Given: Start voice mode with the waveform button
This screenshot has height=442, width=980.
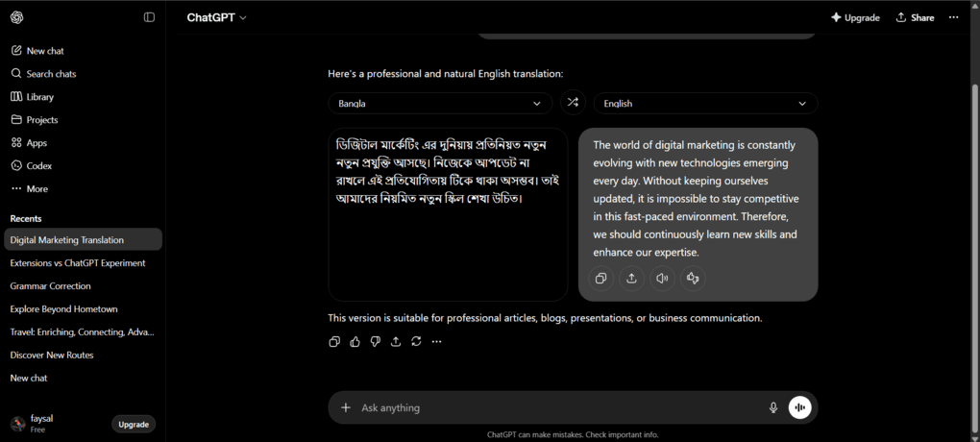Looking at the screenshot, I should 800,407.
